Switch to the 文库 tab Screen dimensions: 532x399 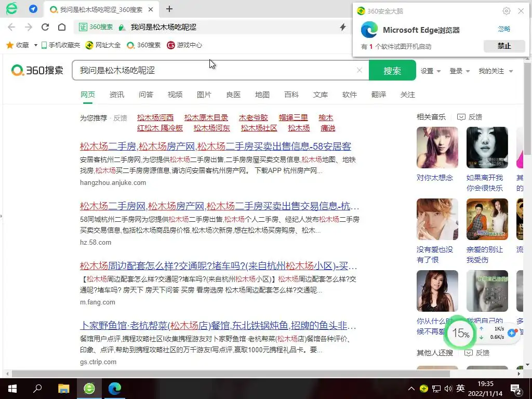pyautogui.click(x=320, y=95)
